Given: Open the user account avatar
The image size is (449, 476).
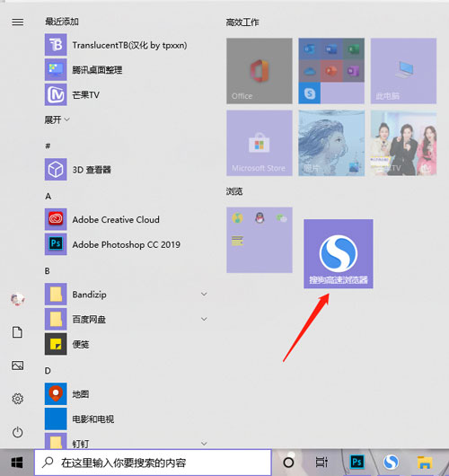Looking at the screenshot, I should coord(18,299).
